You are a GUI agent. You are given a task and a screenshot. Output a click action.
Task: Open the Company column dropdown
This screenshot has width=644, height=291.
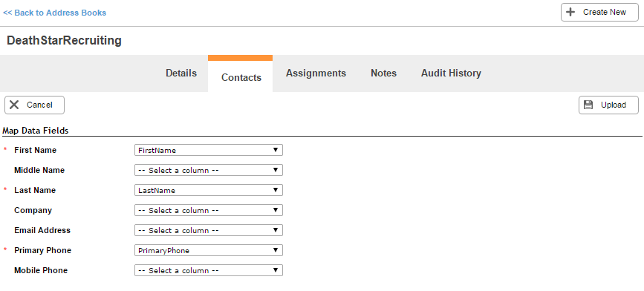209,211
